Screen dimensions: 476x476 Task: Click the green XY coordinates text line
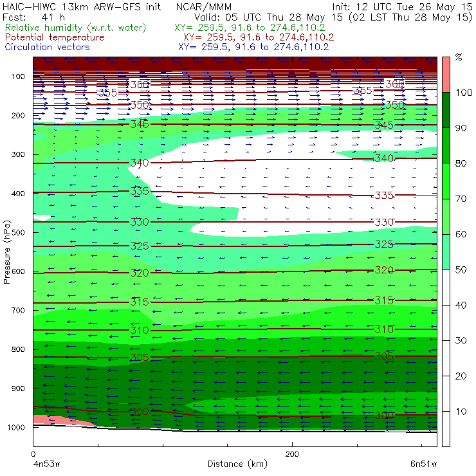click(x=250, y=28)
